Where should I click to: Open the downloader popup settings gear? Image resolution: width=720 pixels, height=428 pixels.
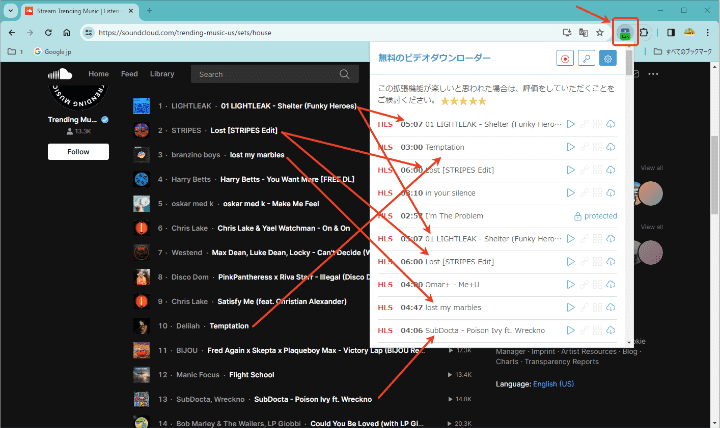[x=607, y=59]
